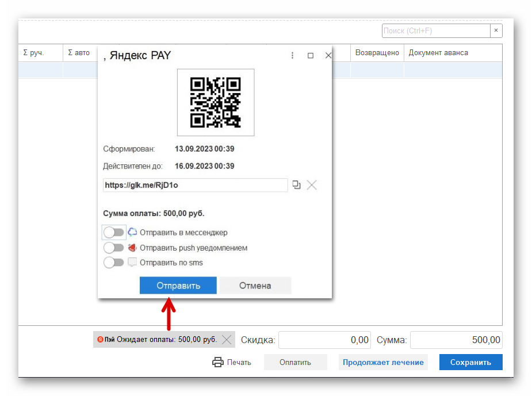Click the Отправить button
Viewport: 532px width, 396px height.
[x=178, y=286]
